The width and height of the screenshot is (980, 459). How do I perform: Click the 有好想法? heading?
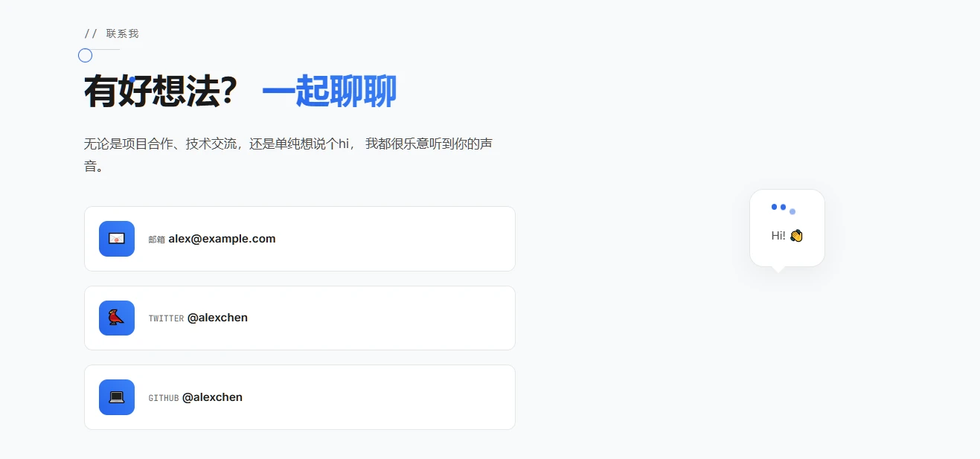[161, 92]
